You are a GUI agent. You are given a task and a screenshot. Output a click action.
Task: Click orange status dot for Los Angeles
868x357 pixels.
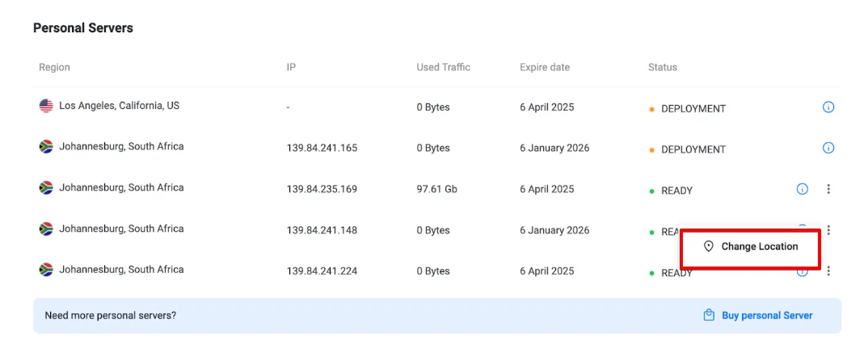[651, 109]
